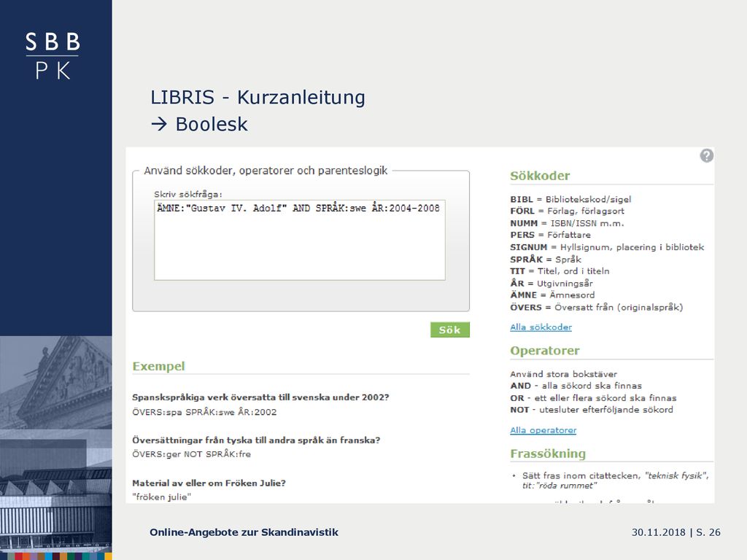Image resolution: width=747 pixels, height=560 pixels.
Task: Click the example query 'ÖVERS:ger NOT SPRÅK:fre'
Action: point(192,454)
